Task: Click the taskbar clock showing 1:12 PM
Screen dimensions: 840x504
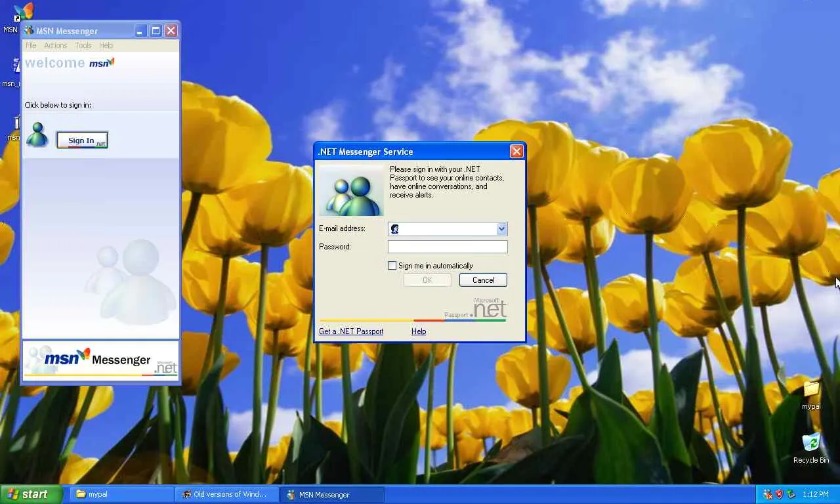Action: click(x=816, y=494)
